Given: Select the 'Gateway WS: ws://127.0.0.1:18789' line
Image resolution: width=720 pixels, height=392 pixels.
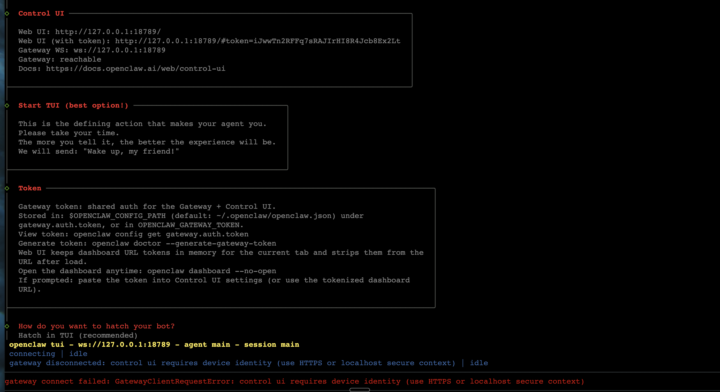Looking at the screenshot, I should tap(92, 50).
